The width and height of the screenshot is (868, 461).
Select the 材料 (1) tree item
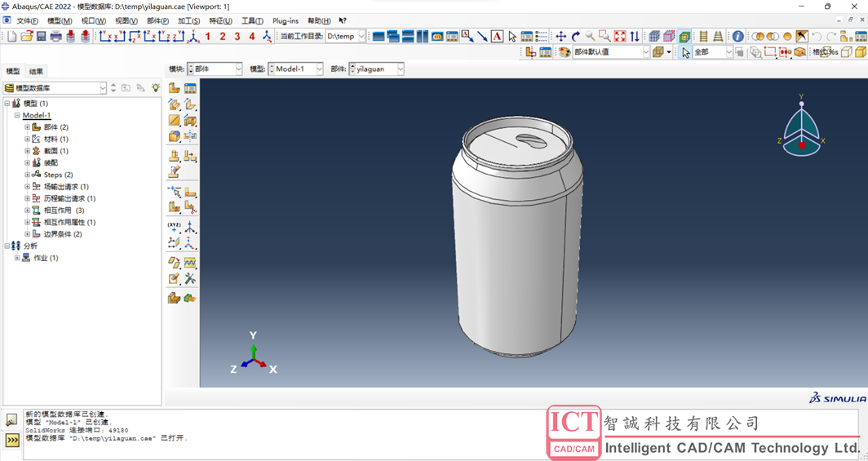click(56, 139)
